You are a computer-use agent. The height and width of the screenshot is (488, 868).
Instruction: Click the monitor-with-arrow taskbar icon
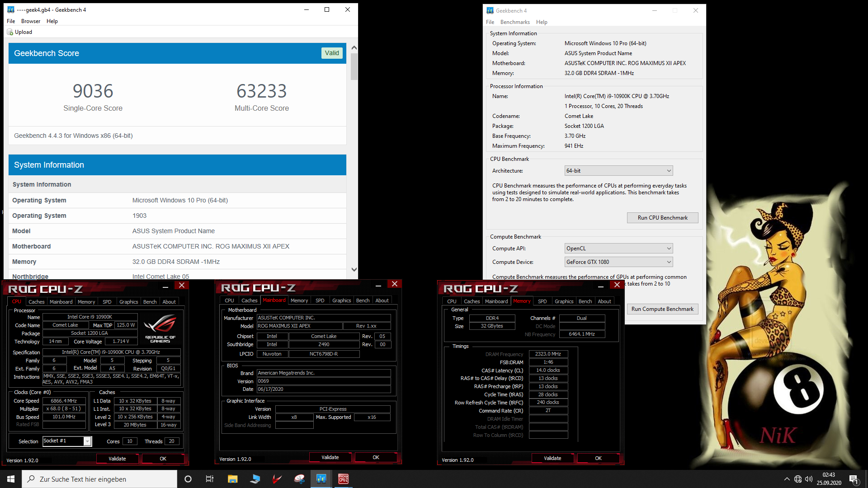tap(255, 479)
